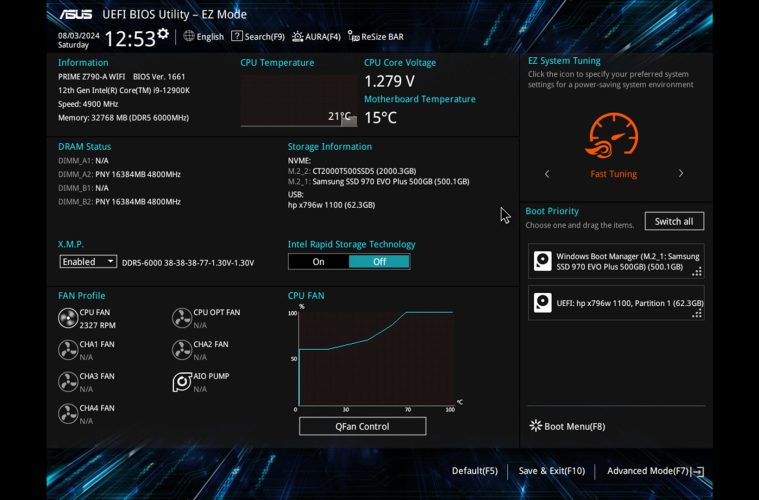
Task: Click the DIMM_B2 PNY 16384MB row
Action: pos(120,202)
